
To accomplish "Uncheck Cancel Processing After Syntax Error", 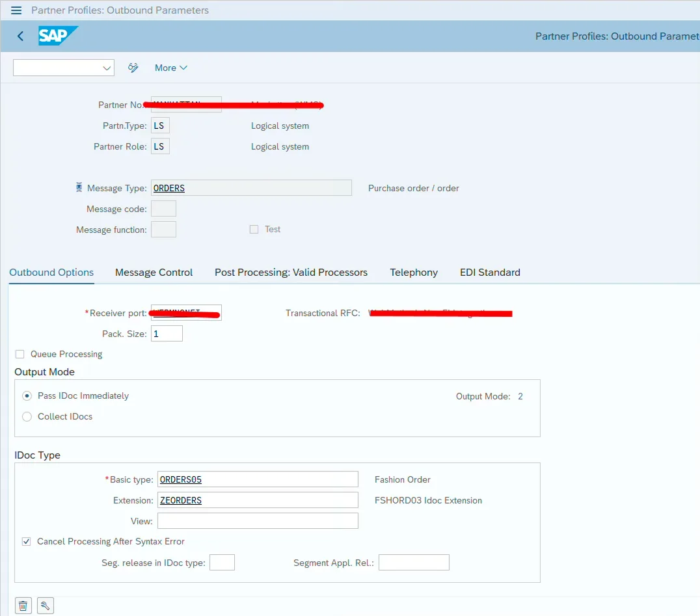I will 26,541.
